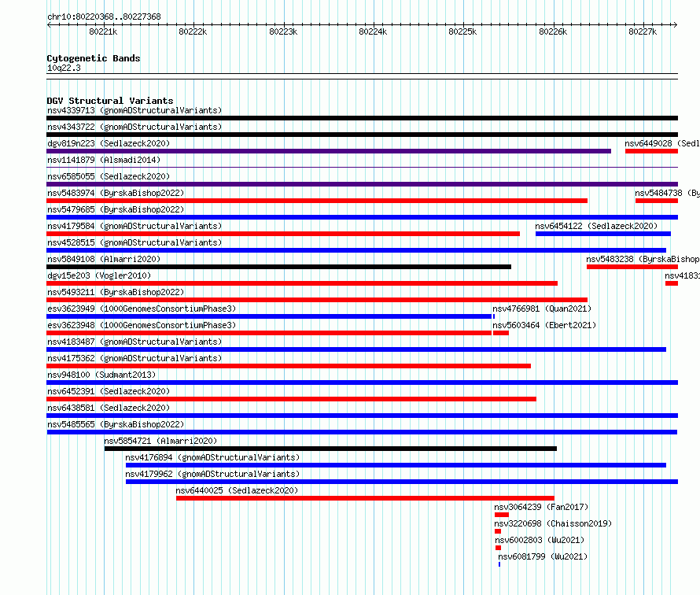Click nsv5483974 ByrskaBishop2022 label

coord(116,193)
